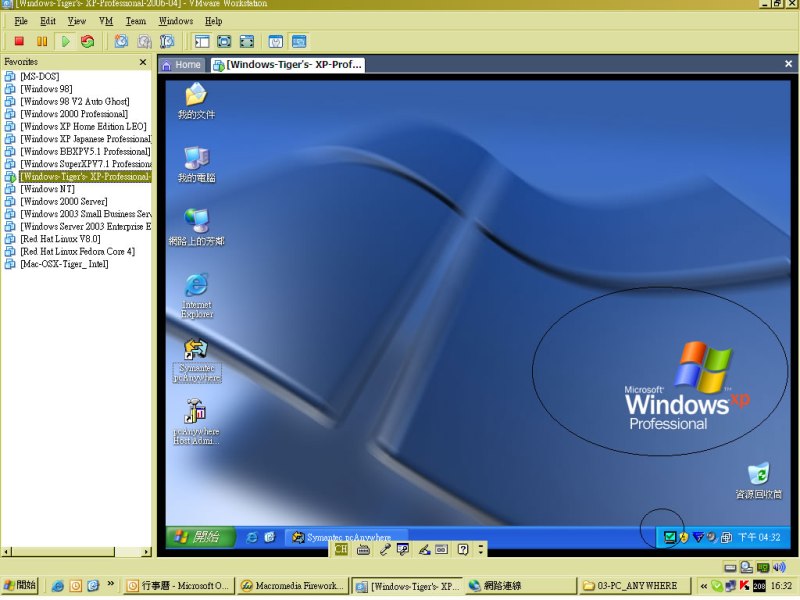Switch to the Home tab
This screenshot has width=800, height=600.
coord(182,65)
